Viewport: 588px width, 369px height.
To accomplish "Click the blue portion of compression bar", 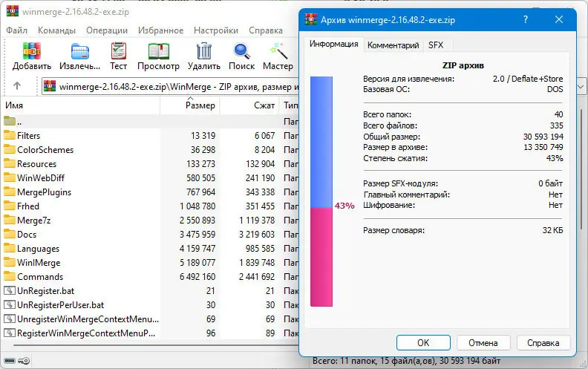I will 321,142.
